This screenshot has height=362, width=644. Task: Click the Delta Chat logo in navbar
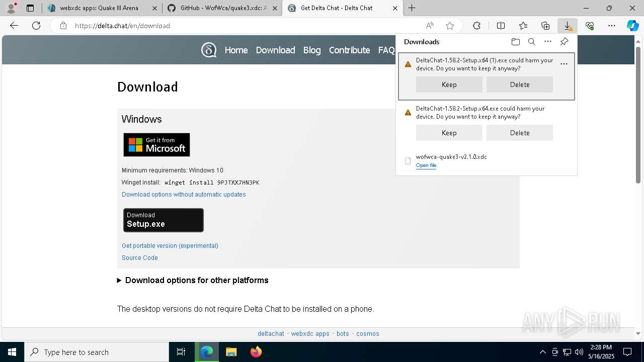209,50
